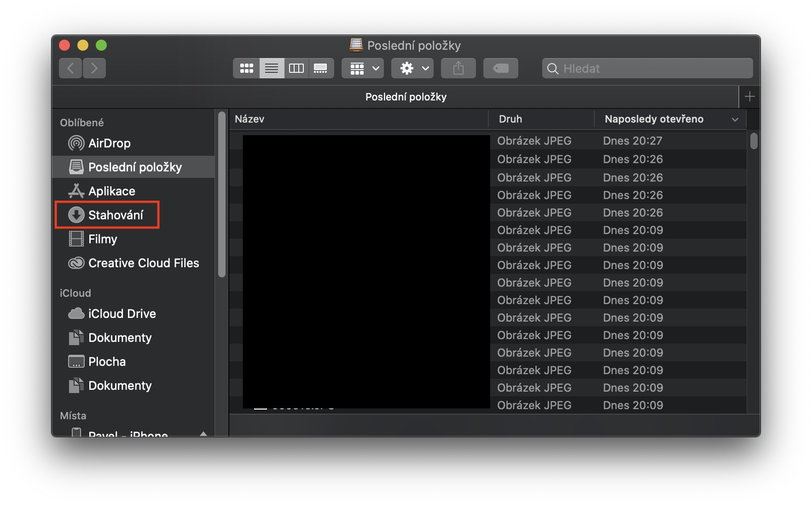Click the sidebar vertical scrollbar

pos(222,194)
